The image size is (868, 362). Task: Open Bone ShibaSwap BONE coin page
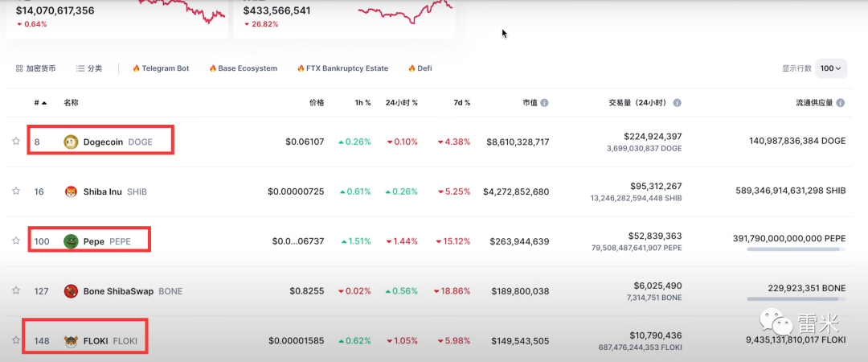(x=133, y=291)
